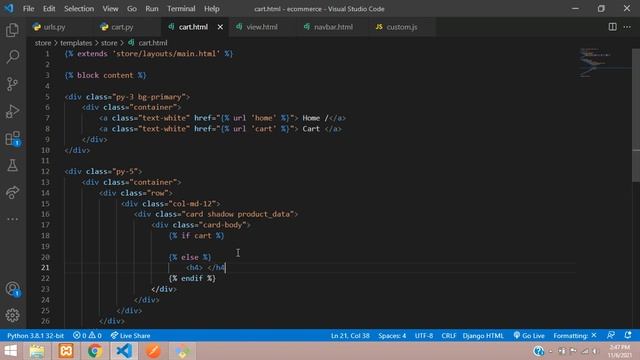The image size is (640, 360).
Task: Click the templates breadcrumb segment
Action: pyautogui.click(x=76, y=43)
